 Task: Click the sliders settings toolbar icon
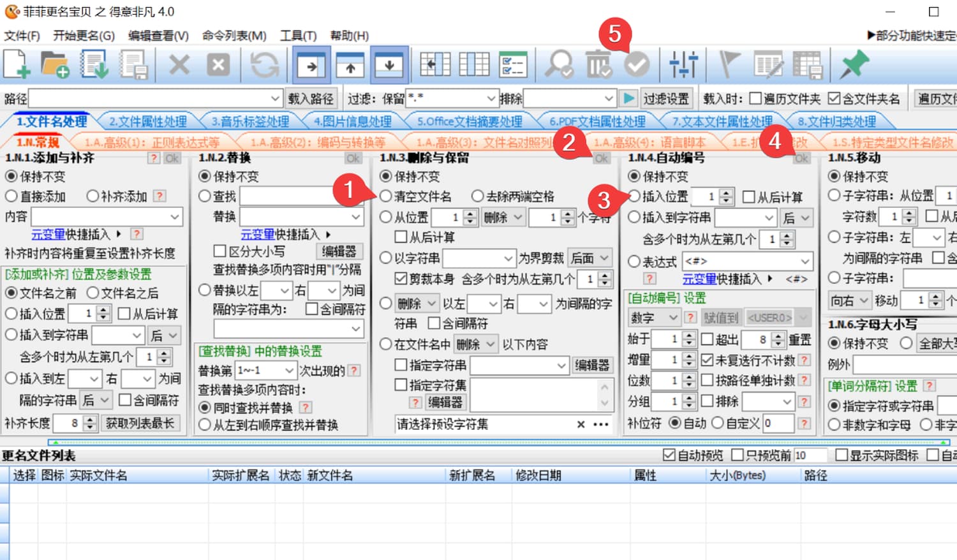point(683,64)
